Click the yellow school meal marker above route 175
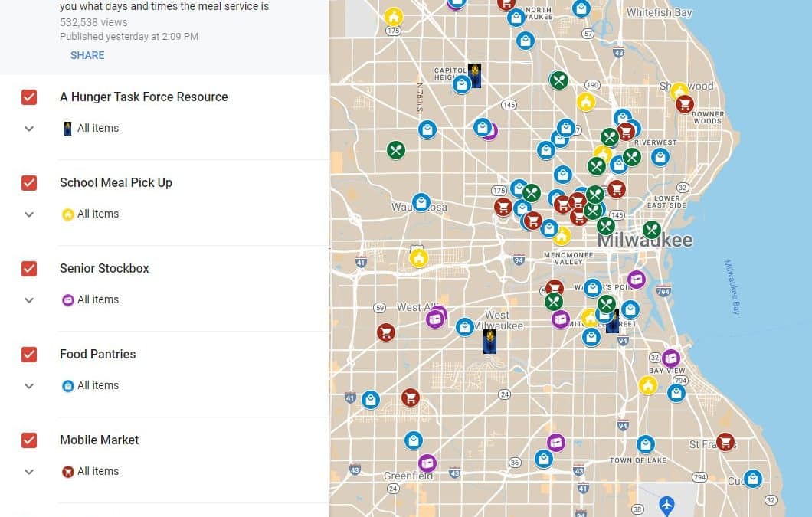 [394, 17]
